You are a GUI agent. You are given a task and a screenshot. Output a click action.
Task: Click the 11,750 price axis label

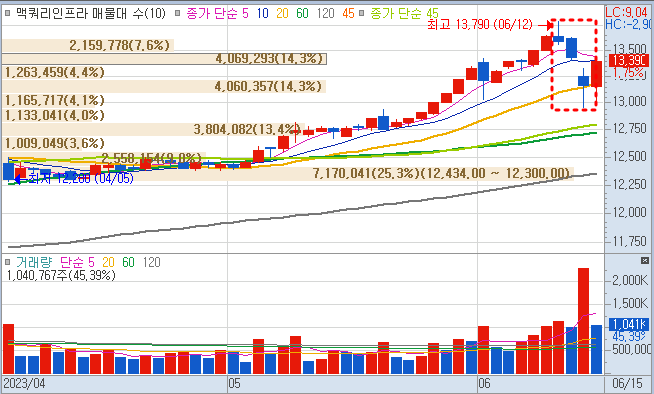tap(630, 241)
